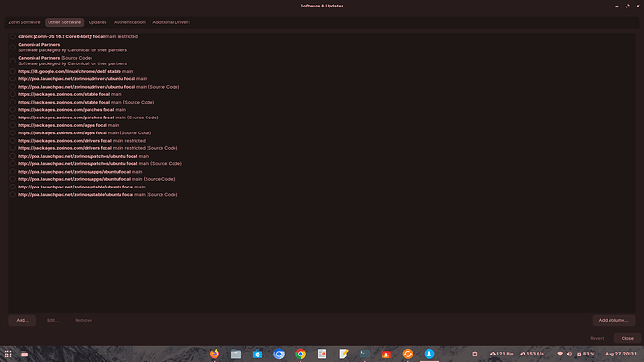Open the Files manager from the taskbar

pos(236,354)
